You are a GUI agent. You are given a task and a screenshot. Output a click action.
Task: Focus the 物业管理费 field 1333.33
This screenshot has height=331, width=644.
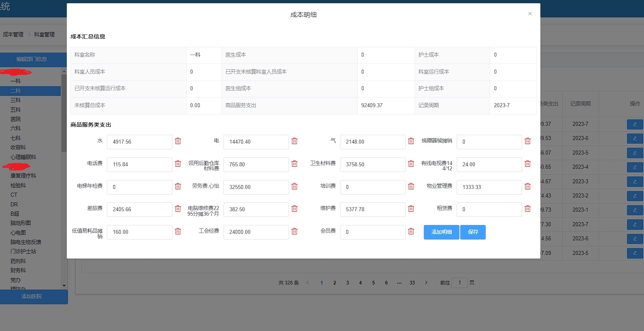point(489,187)
